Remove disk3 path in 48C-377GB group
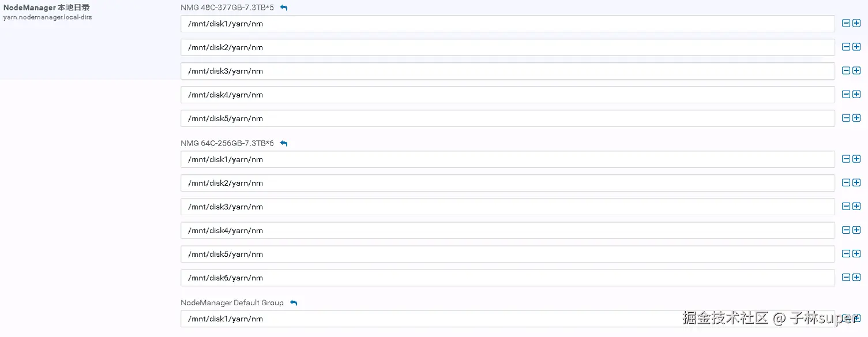The height and width of the screenshot is (337, 868). tap(846, 71)
